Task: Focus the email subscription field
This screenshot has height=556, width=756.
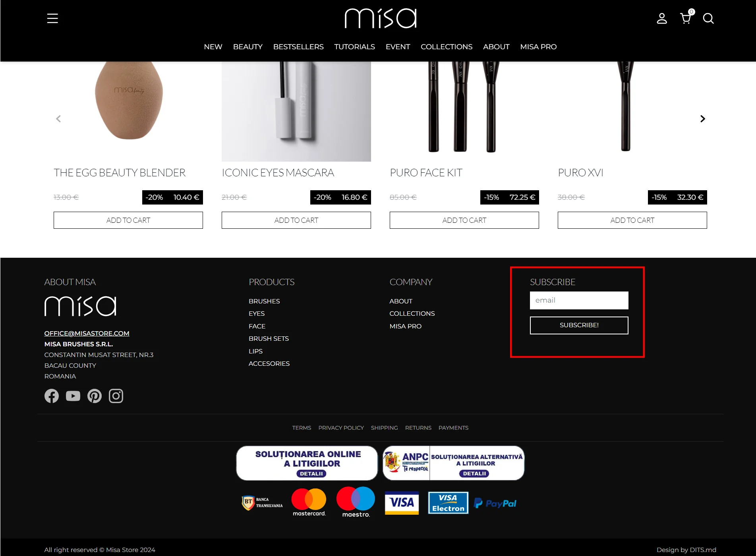Action: coord(579,301)
